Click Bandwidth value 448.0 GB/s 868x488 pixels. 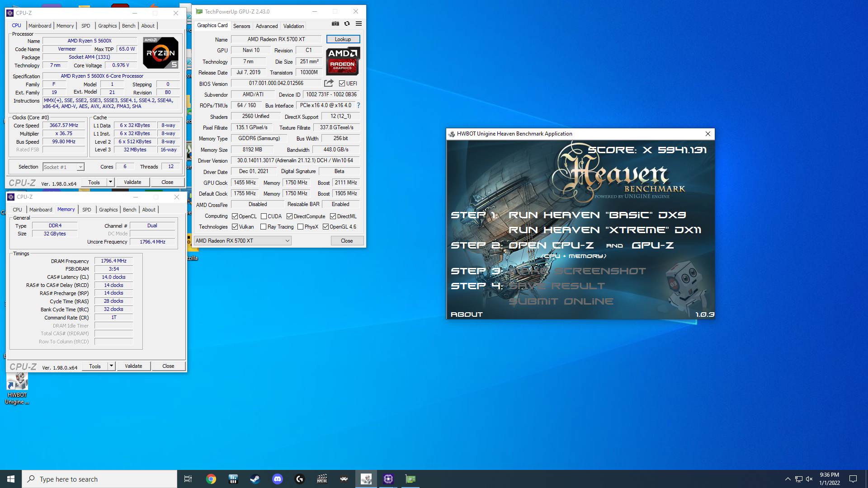tap(336, 150)
